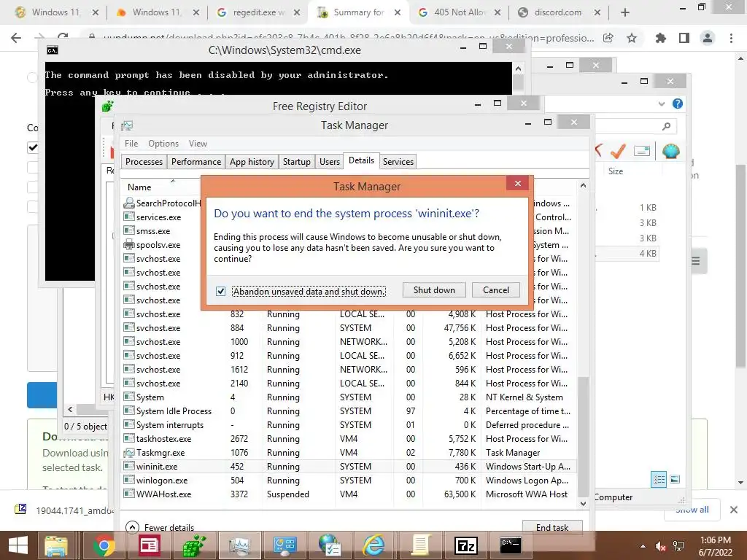Viewport: 747px width, 560px height.
Task: Open Control Panel taskbar icon
Action: [285, 545]
